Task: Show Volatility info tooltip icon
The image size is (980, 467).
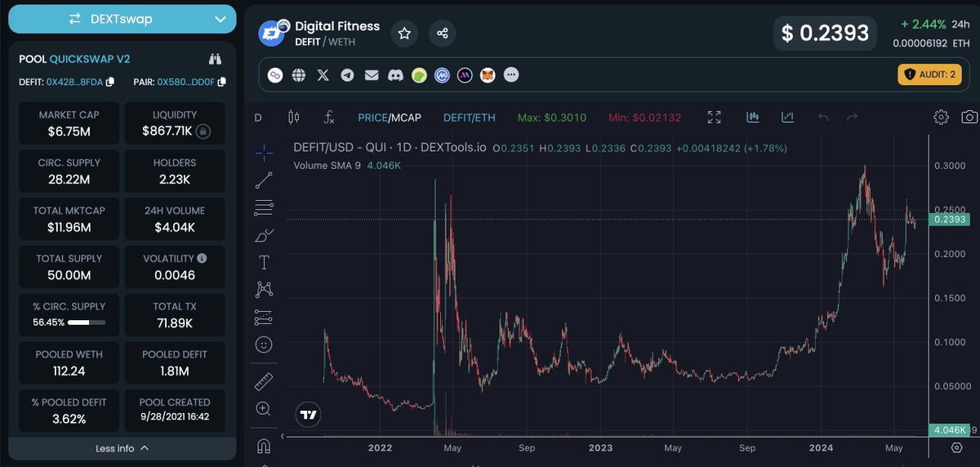Action: pos(202,258)
